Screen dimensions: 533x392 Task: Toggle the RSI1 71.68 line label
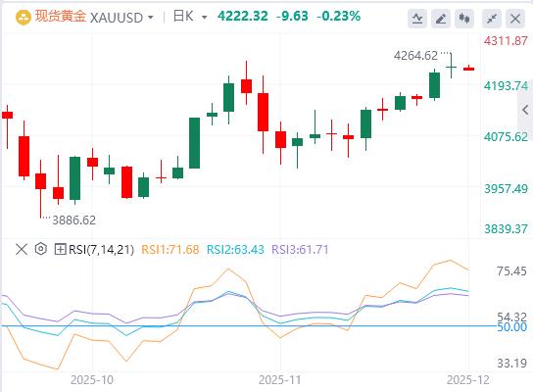170,250
